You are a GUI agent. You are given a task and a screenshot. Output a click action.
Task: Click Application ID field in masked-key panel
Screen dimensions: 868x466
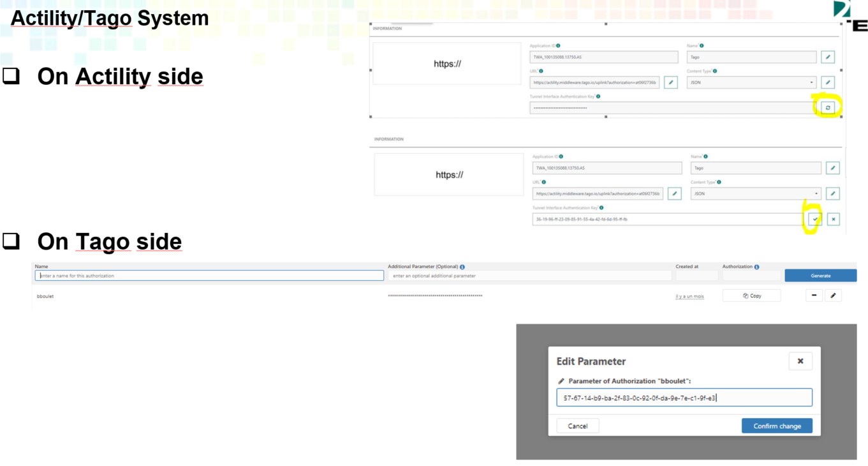pos(604,57)
